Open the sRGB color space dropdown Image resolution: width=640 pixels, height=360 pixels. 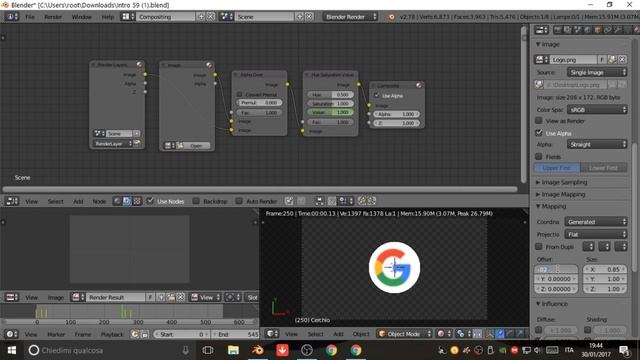coord(597,110)
